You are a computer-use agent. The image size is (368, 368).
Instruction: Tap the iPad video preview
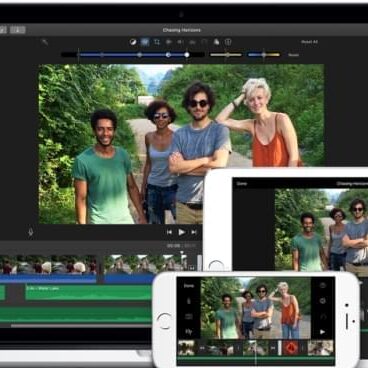point(321,230)
